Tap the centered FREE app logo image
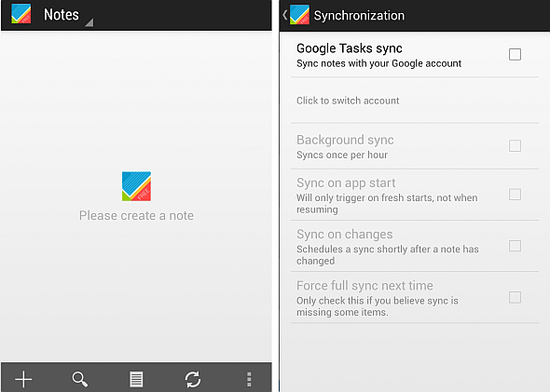 [136, 186]
